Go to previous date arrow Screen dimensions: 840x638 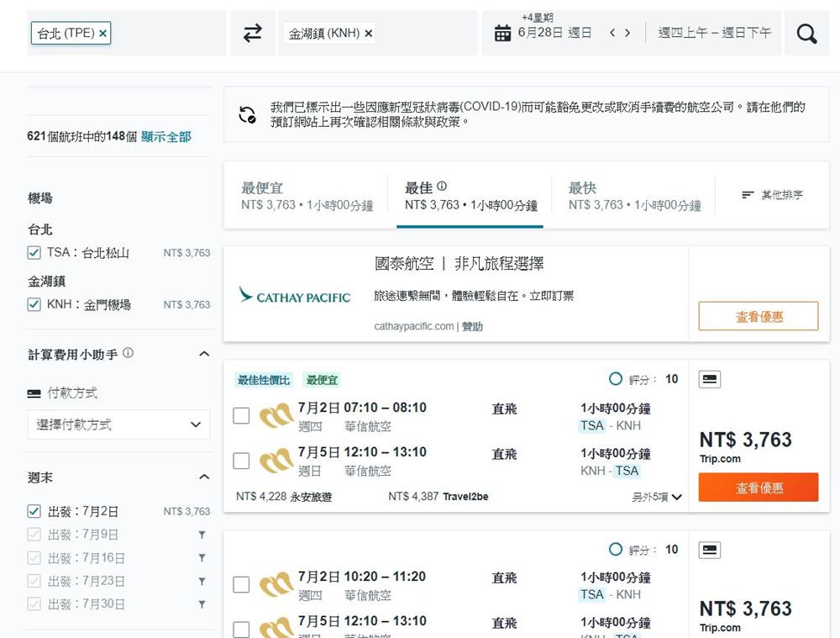point(612,34)
